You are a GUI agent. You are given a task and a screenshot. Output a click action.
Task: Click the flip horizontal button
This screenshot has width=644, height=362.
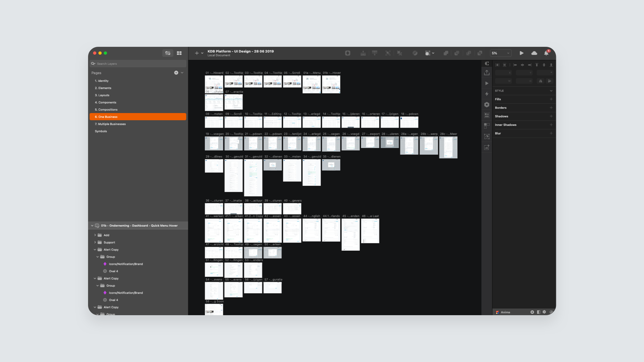pyautogui.click(x=541, y=81)
